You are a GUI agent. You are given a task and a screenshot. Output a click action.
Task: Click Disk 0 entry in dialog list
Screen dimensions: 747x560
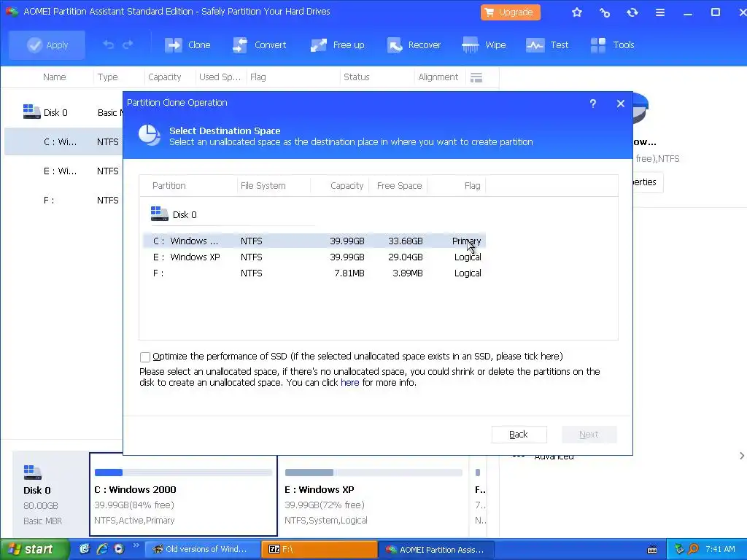point(174,214)
